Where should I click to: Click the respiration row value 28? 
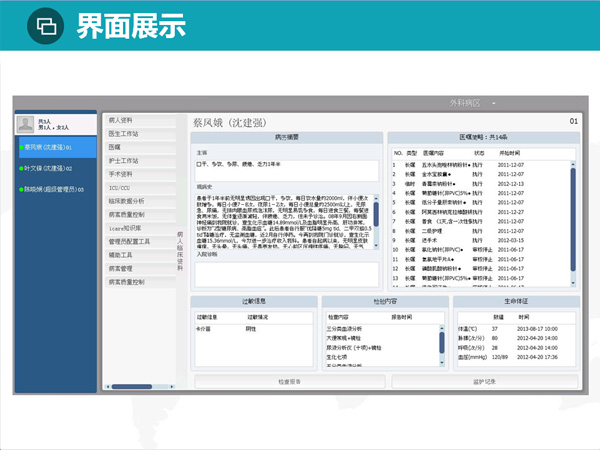pos(494,348)
